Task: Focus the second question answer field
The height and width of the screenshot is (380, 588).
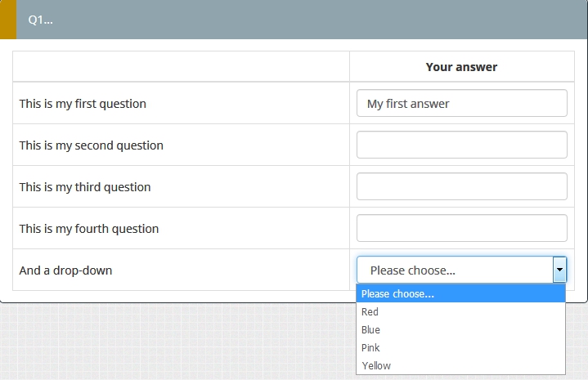Action: [461, 145]
